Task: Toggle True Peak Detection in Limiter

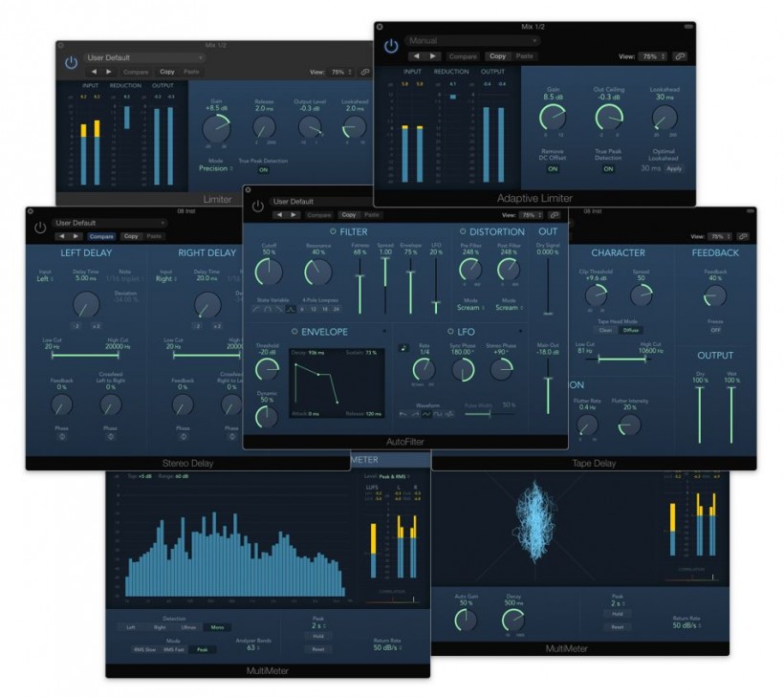Action: [x=263, y=169]
